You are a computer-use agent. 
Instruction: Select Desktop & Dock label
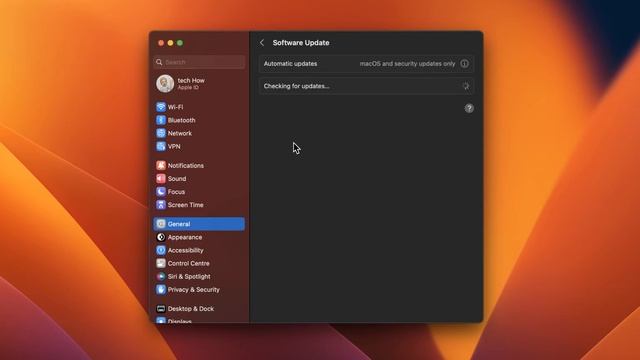pyautogui.click(x=191, y=309)
